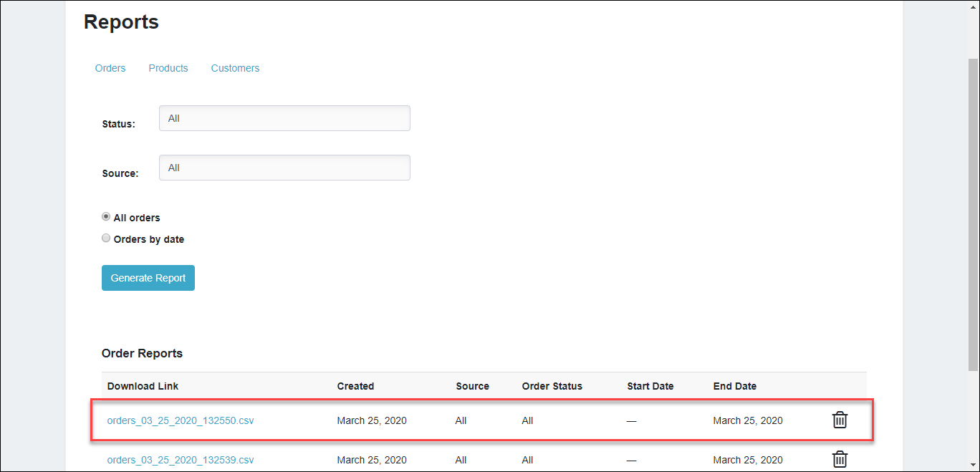Click the "Created" column header
This screenshot has width=980, height=472.
(x=355, y=385)
